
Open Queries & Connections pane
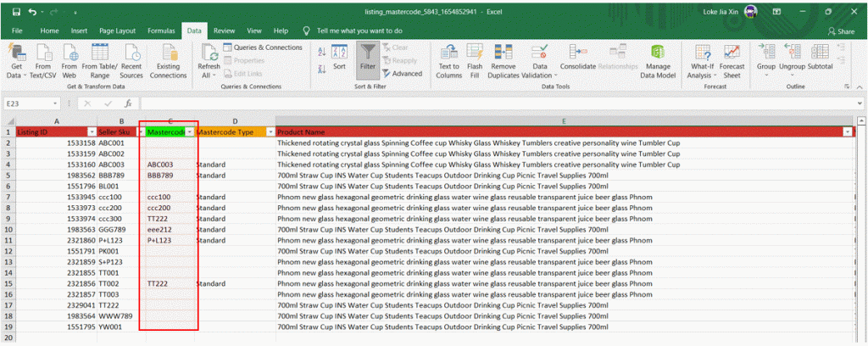(x=263, y=47)
